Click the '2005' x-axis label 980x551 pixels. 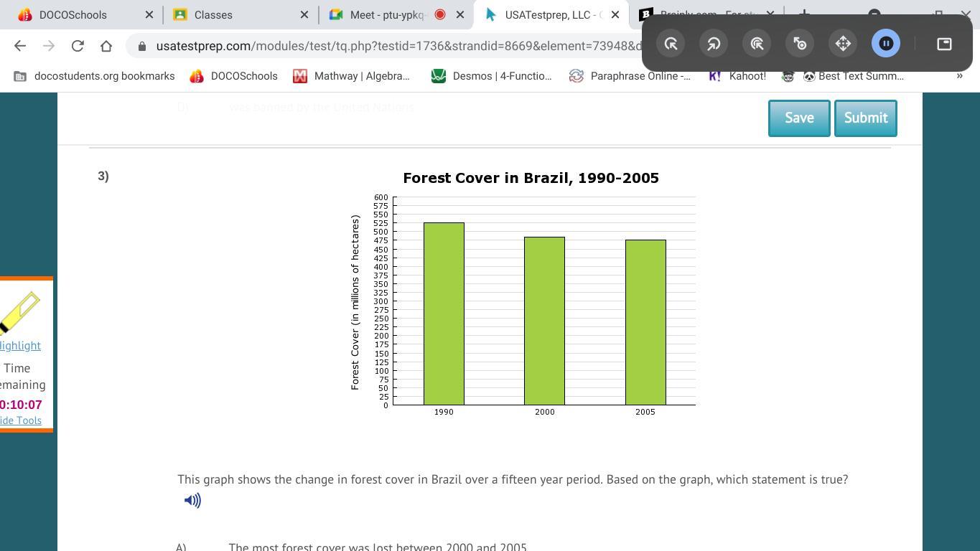[x=645, y=412]
